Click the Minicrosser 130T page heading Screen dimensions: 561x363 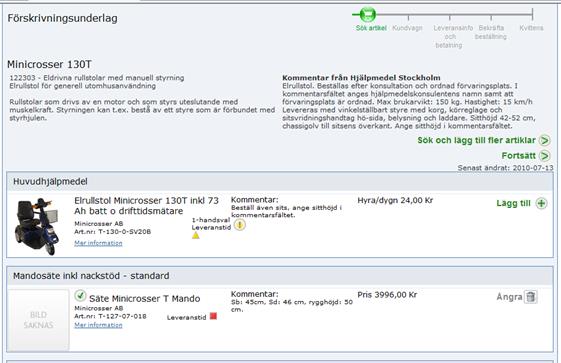click(x=49, y=64)
